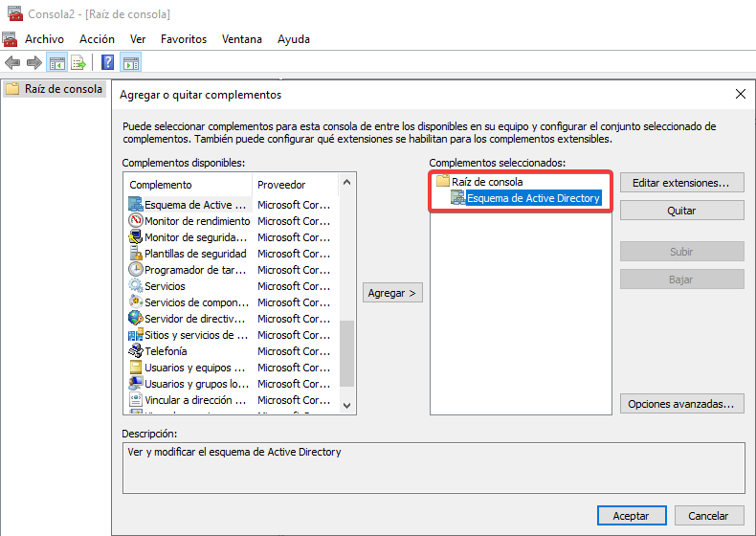Select the Programador de tareas snap-in
Screen dimensions: 756x536
click(x=194, y=270)
